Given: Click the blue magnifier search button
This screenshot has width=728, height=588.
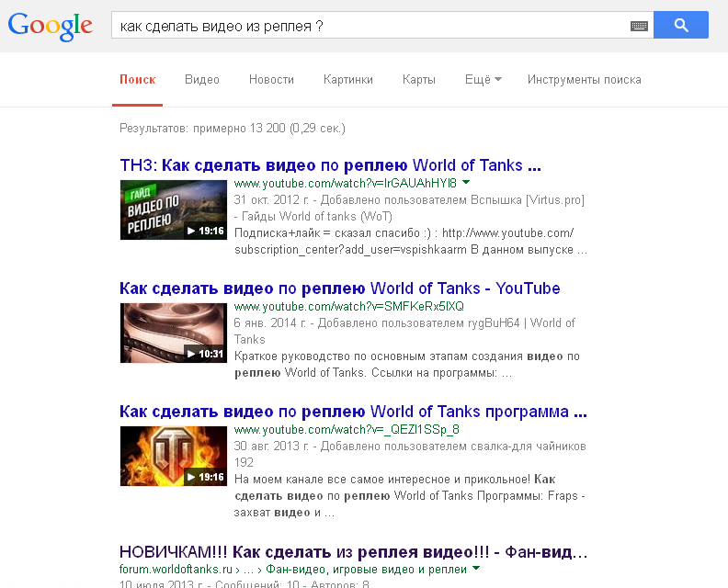Looking at the screenshot, I should (680, 25).
